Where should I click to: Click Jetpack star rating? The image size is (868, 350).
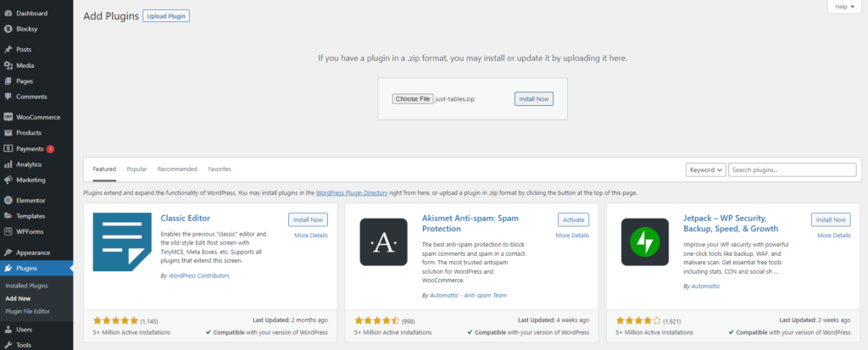click(x=638, y=320)
